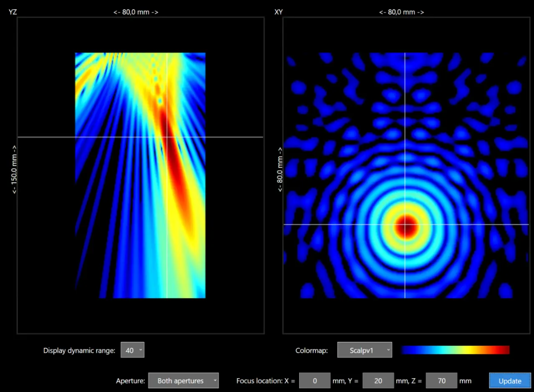Click the crosshair intersection in YZ plot
The image size is (534, 392).
167,137
